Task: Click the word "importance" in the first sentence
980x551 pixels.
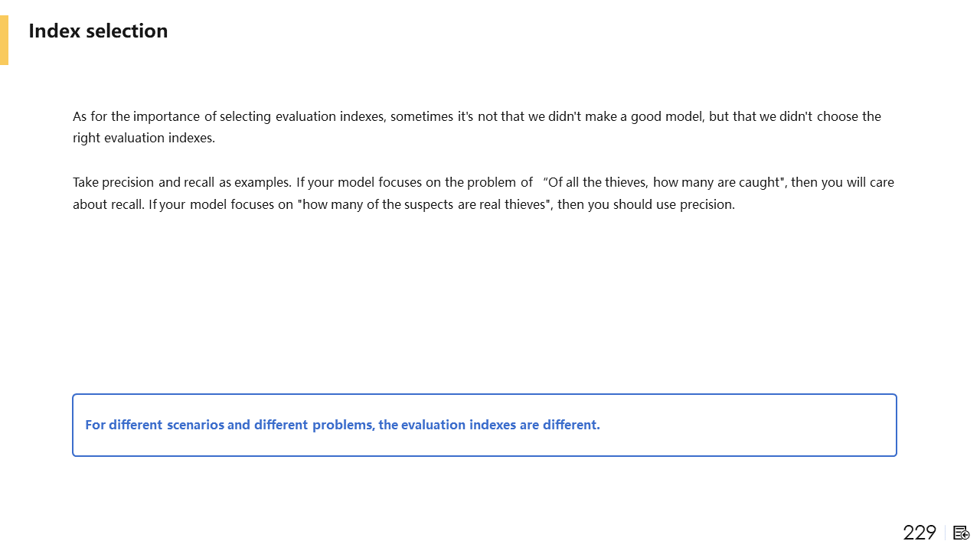Action: click(167, 116)
